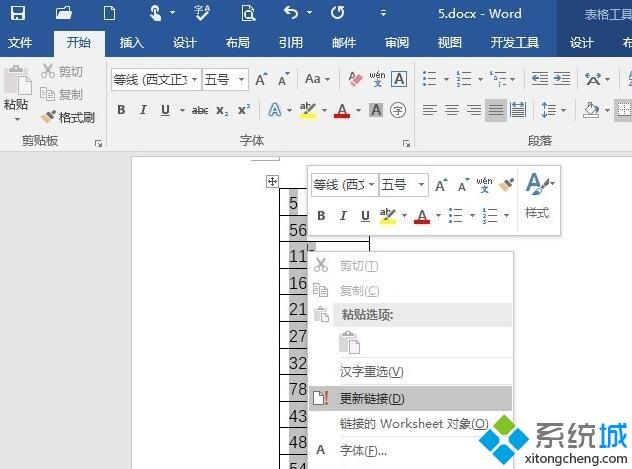Apply character shading icon
This screenshot has height=469, width=632.
[x=376, y=110]
